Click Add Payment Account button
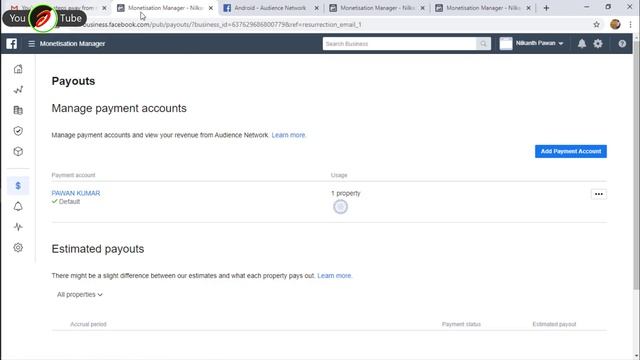The height and width of the screenshot is (360, 640). (571, 151)
